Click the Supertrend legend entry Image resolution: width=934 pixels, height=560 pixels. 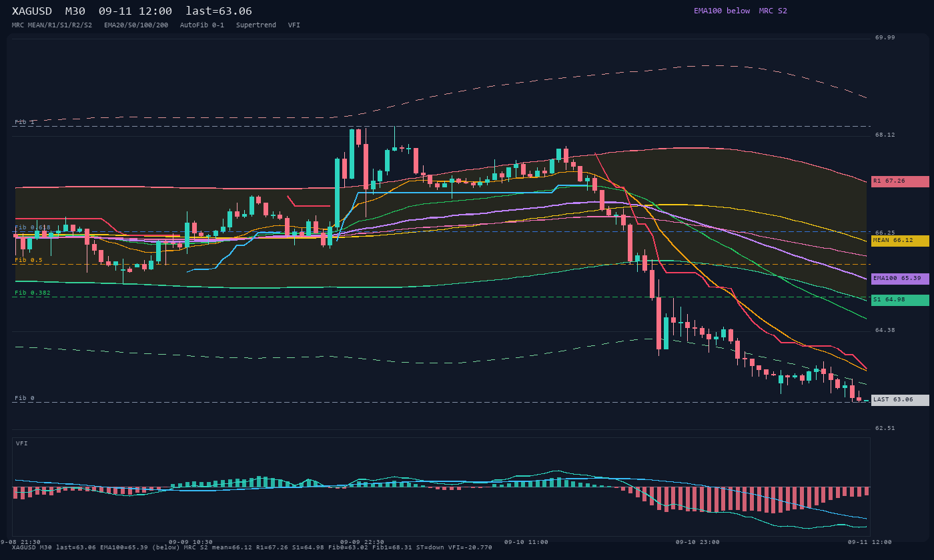(256, 25)
